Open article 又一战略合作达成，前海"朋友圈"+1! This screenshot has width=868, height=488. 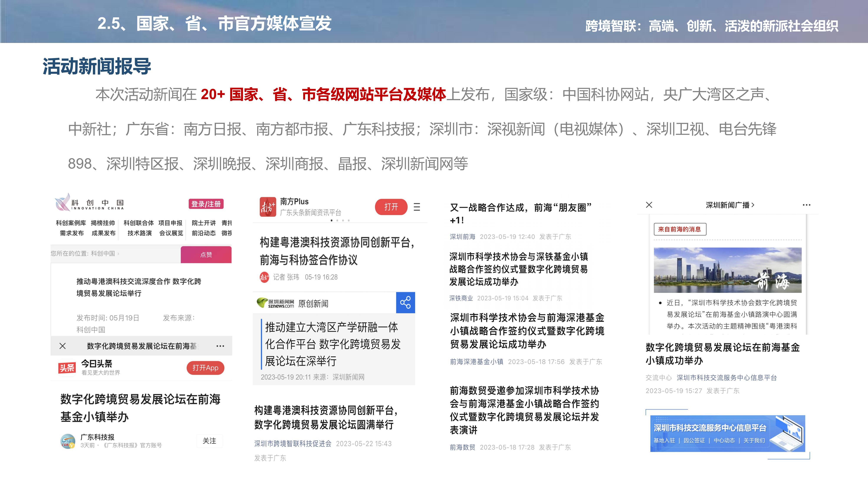click(x=521, y=213)
